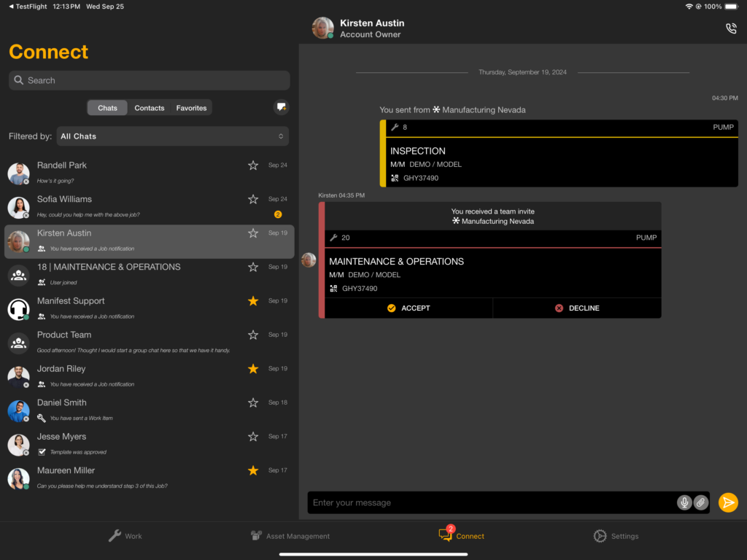Image resolution: width=747 pixels, height=560 pixels.
Task: Open the Work tab label
Action: pos(133,536)
